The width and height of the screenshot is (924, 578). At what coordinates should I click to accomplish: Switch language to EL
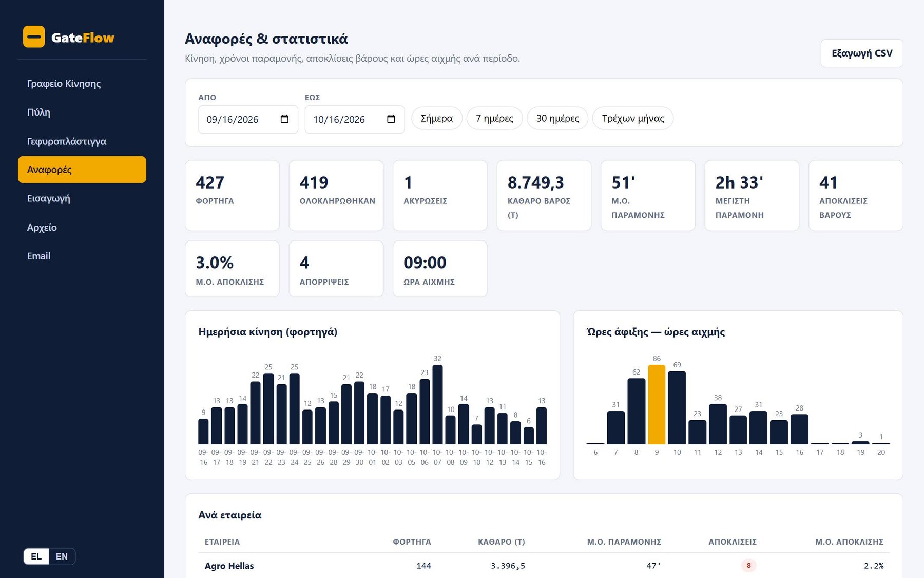tap(36, 556)
